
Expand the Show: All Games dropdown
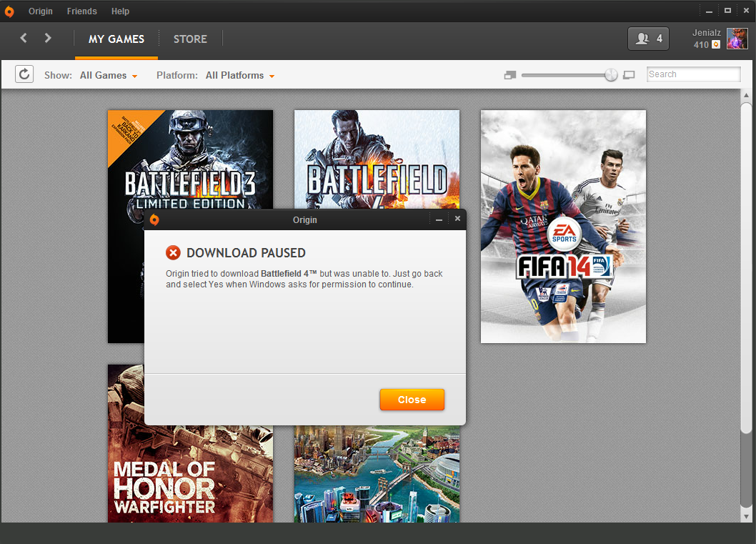109,76
